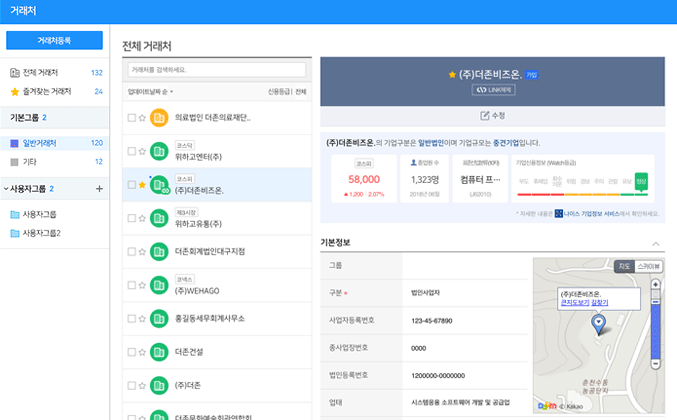Click the LINK button under company title
The width and height of the screenshot is (677, 420).
point(493,90)
